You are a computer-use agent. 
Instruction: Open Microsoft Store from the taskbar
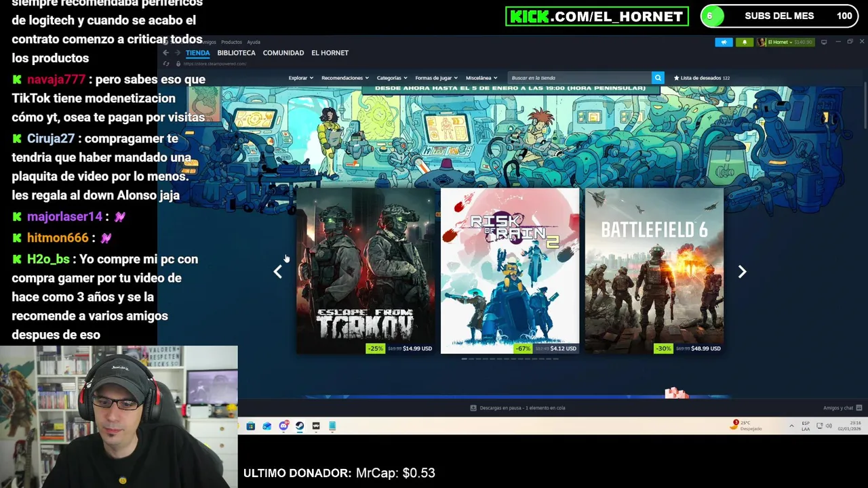click(251, 426)
